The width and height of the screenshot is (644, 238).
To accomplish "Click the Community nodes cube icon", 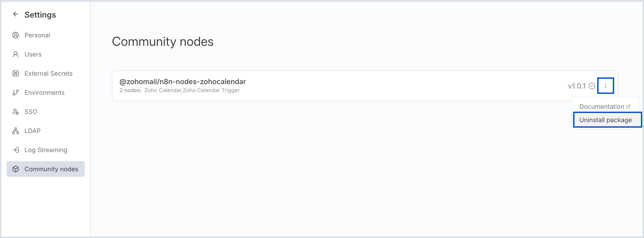I will coord(16,169).
